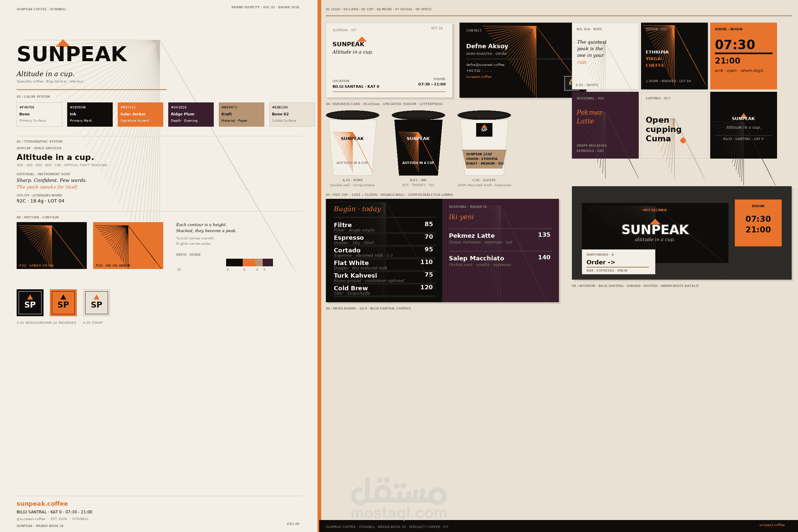
Task: Click the Cold Brew menu board row
Action: tap(385, 290)
